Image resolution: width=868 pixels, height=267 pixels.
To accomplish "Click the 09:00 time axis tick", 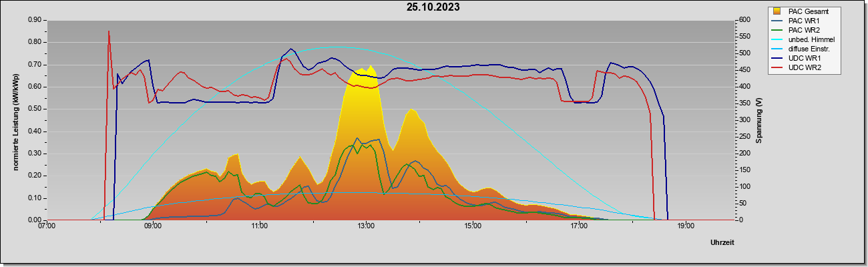I will (x=154, y=226).
